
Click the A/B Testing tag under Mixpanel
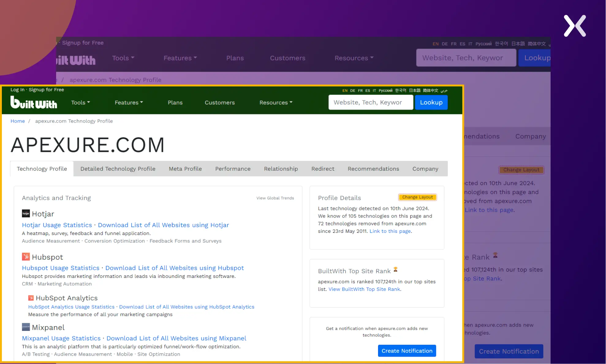36,354
